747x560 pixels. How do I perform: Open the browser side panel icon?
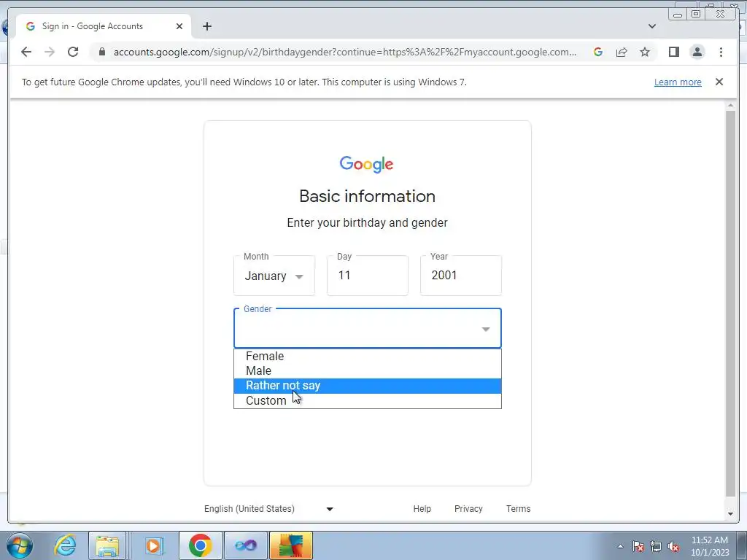(673, 52)
